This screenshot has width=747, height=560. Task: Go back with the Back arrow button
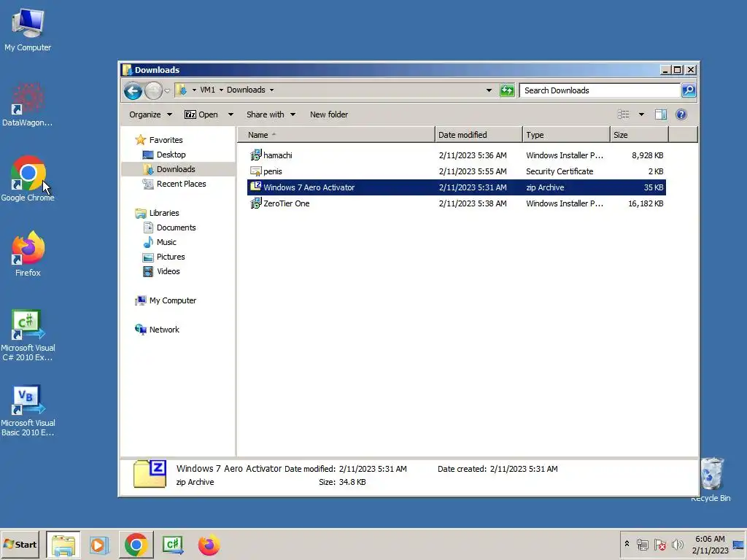coord(133,90)
